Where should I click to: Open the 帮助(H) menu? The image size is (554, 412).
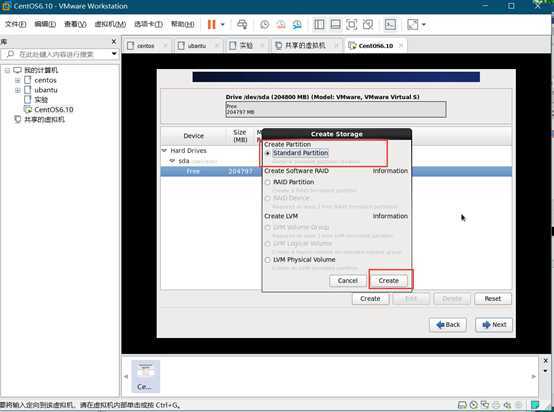point(183,24)
